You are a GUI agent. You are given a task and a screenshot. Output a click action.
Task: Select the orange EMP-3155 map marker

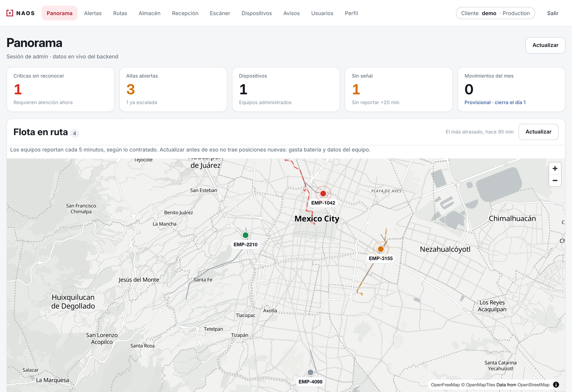point(381,249)
